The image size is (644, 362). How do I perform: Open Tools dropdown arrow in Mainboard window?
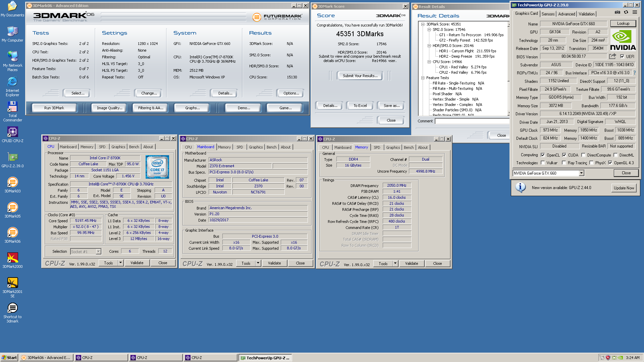coord(258,263)
